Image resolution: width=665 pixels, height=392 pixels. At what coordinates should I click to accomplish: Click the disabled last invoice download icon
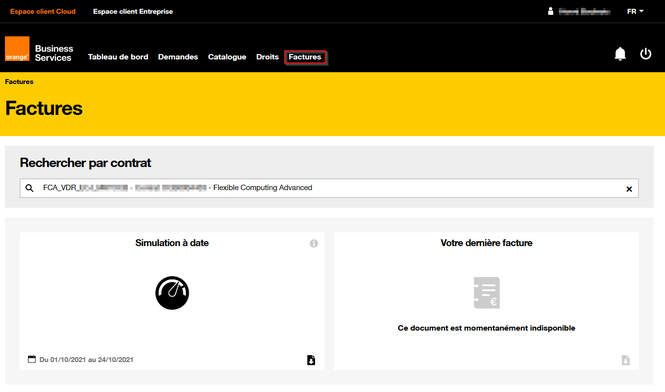pos(626,360)
